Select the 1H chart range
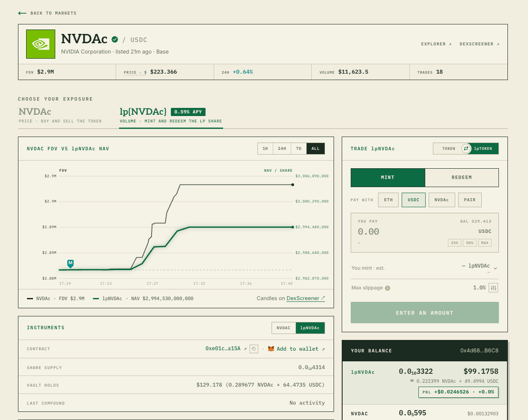Image resolution: width=528 pixels, height=420 pixels. pos(265,149)
